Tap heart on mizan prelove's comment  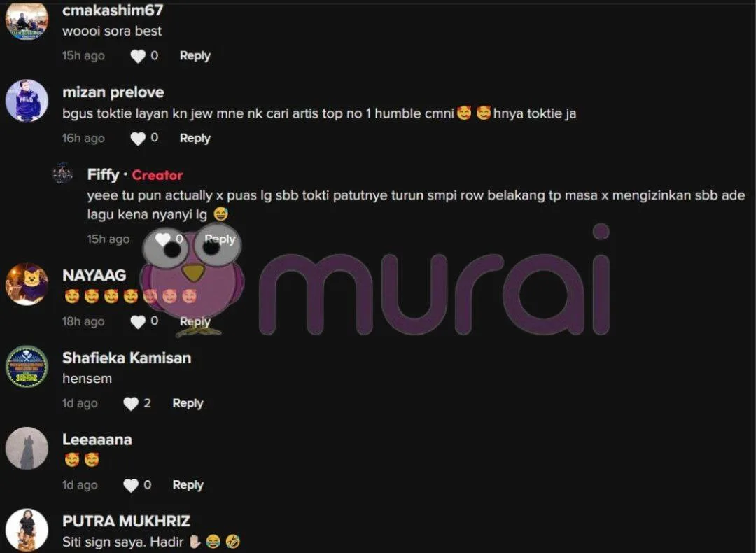(x=138, y=139)
